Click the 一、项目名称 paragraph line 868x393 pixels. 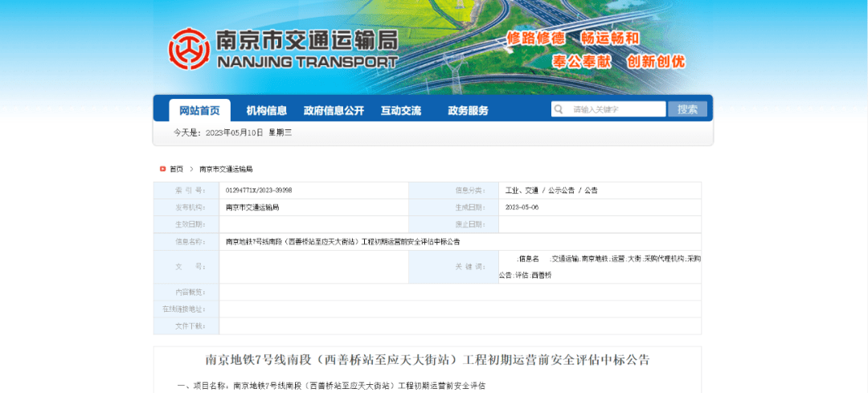pos(331,386)
